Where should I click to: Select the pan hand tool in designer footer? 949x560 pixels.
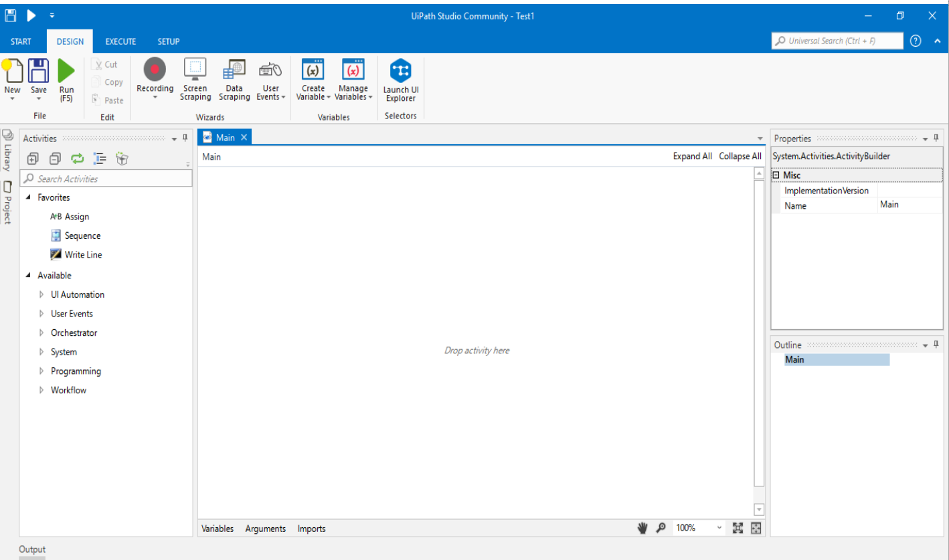coord(642,528)
